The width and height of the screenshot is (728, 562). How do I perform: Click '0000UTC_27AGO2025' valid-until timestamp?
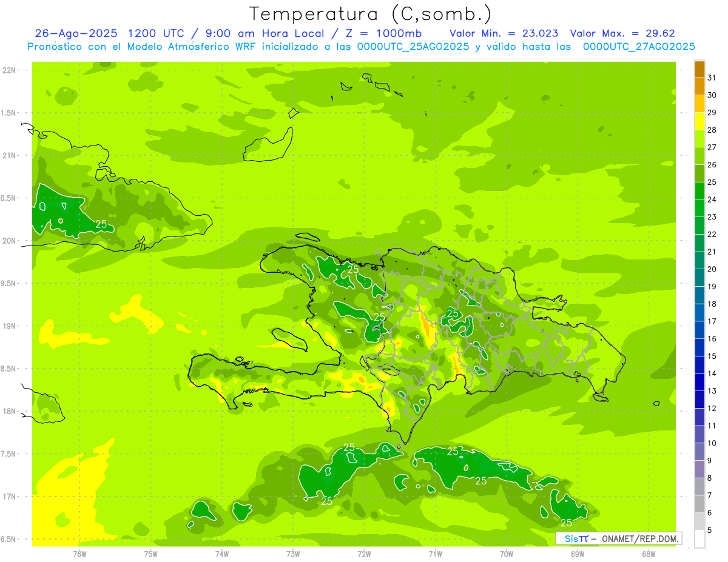click(639, 47)
